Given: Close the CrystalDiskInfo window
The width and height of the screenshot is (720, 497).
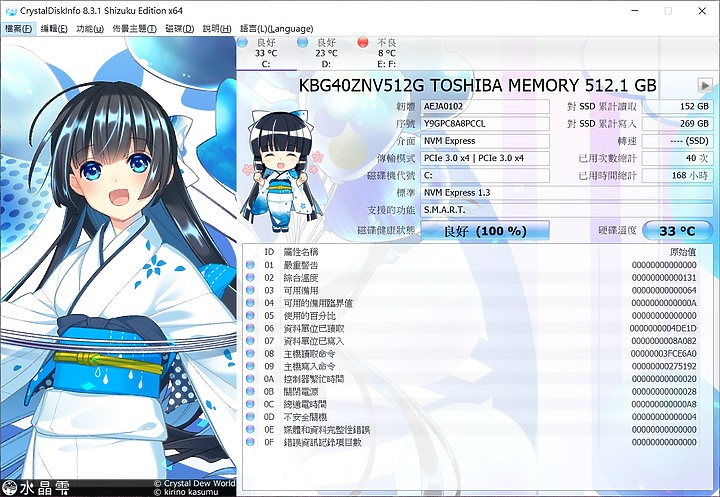Looking at the screenshot, I should [702, 11].
